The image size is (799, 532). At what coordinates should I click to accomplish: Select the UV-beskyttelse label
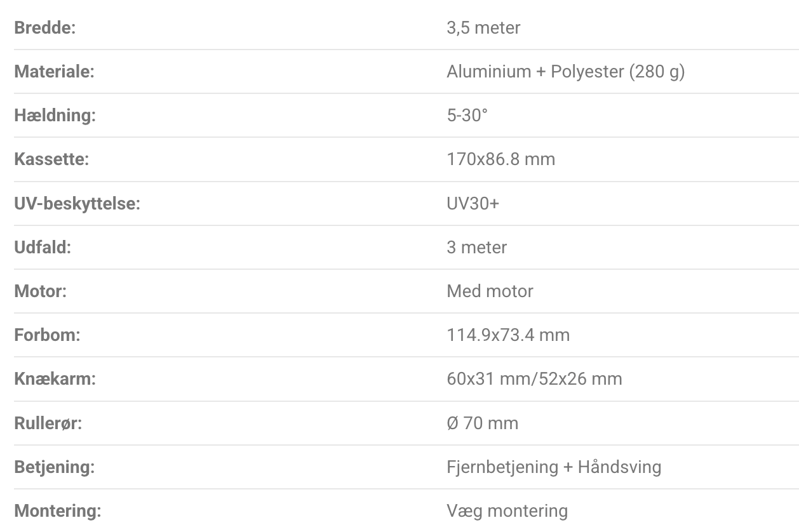[77, 204]
